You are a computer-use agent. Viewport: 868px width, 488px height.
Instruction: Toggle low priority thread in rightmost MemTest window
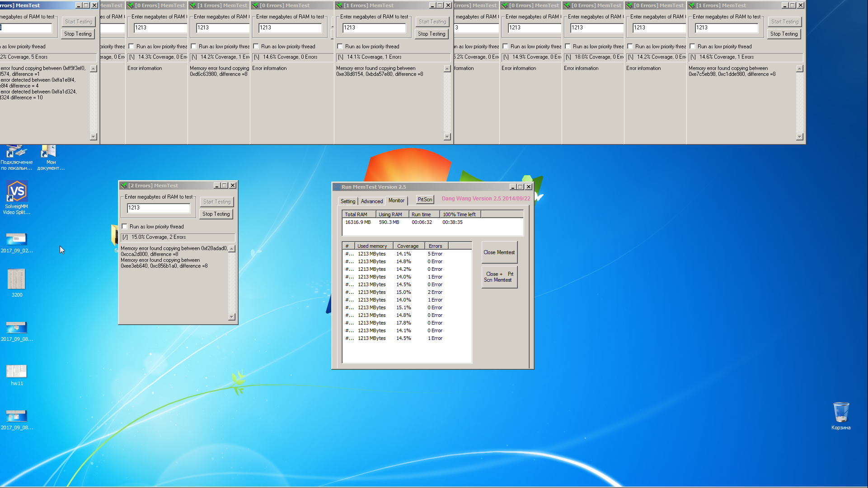coord(693,46)
